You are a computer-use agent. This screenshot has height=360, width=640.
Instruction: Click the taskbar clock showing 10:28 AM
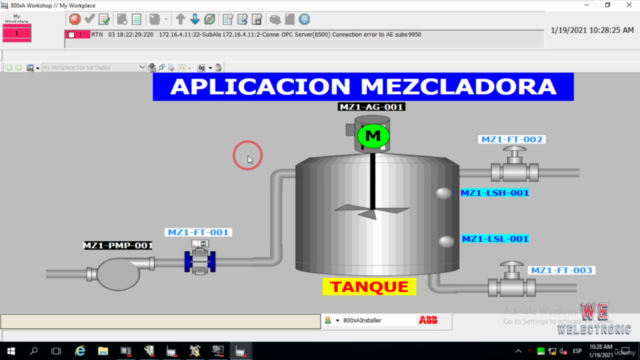point(600,351)
